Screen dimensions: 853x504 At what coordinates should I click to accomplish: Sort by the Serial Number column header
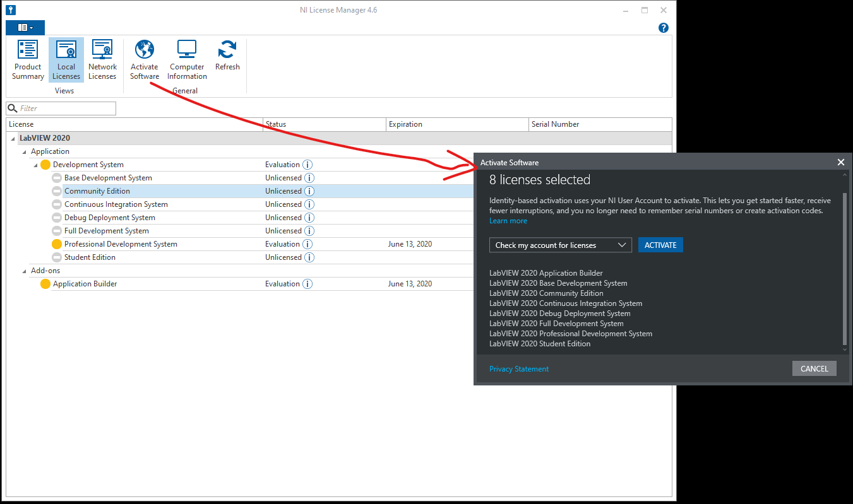point(600,124)
